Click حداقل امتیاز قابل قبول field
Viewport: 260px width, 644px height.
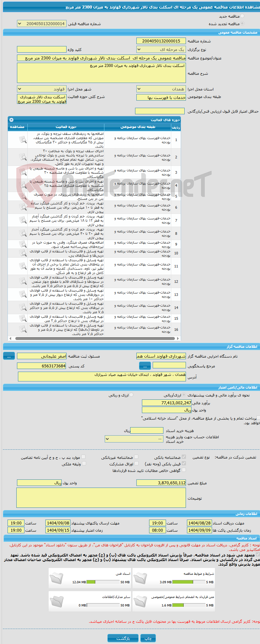160,111
